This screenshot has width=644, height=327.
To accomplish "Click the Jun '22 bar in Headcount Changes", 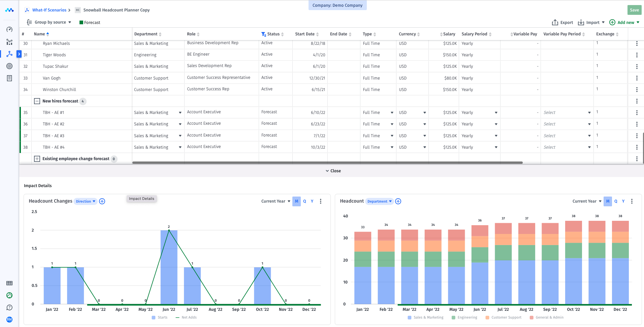I will point(169,267).
